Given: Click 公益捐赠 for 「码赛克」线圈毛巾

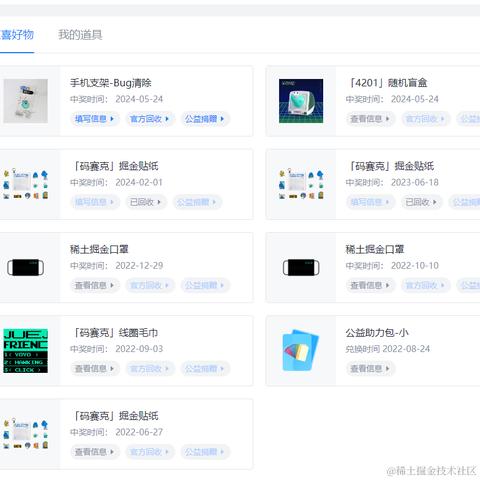Looking at the screenshot, I should (x=205, y=369).
